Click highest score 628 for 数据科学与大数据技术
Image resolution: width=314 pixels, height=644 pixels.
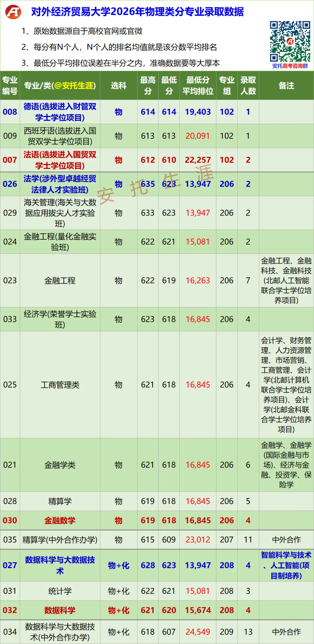point(148,565)
